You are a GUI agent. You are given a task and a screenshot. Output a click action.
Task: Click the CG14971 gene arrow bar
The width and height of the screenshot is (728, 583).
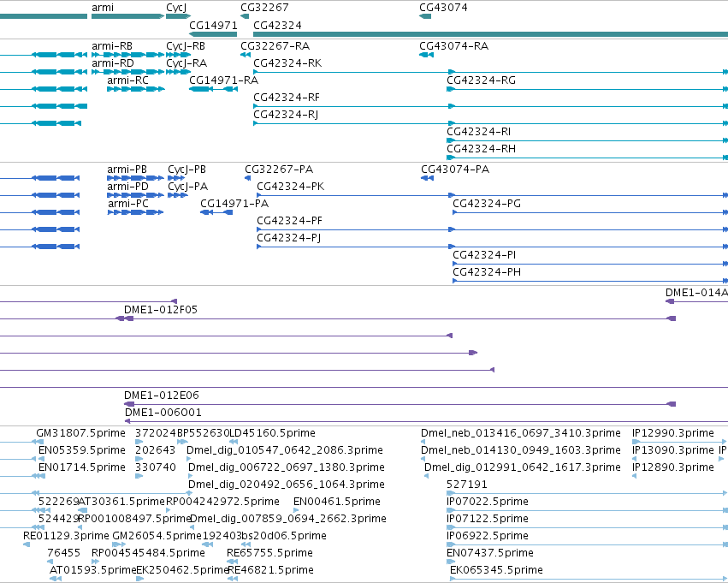tap(213, 34)
